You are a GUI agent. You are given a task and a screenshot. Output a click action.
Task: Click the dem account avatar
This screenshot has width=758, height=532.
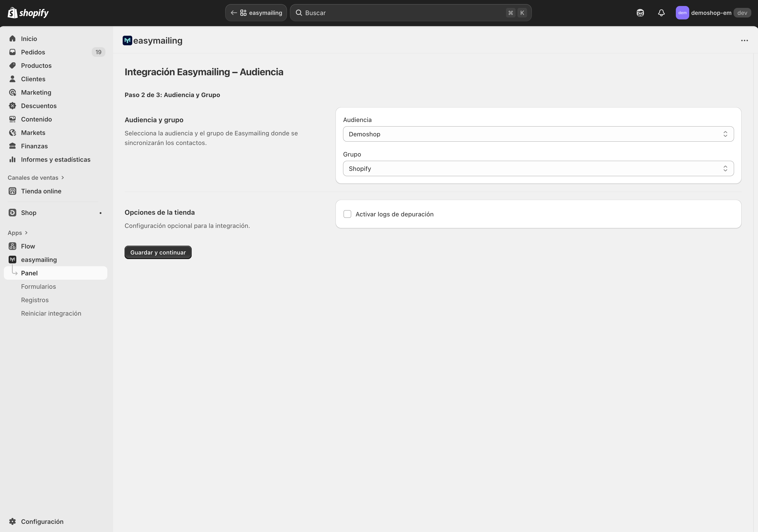[x=682, y=13]
